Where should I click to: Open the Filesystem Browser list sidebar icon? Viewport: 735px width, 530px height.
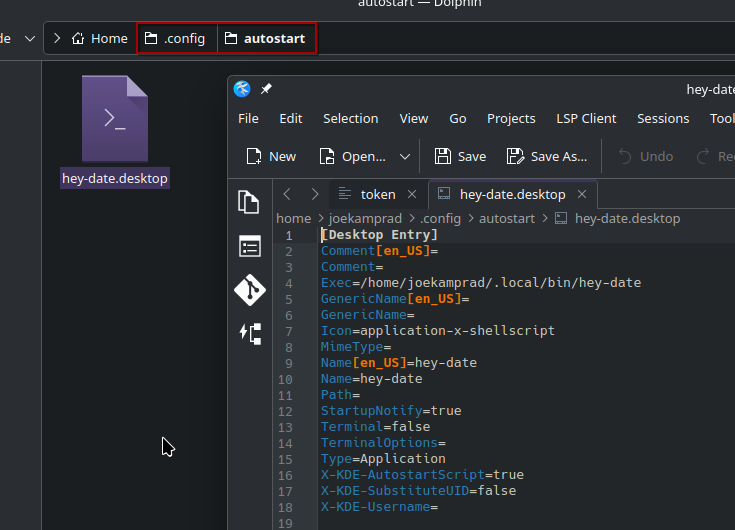coord(250,246)
